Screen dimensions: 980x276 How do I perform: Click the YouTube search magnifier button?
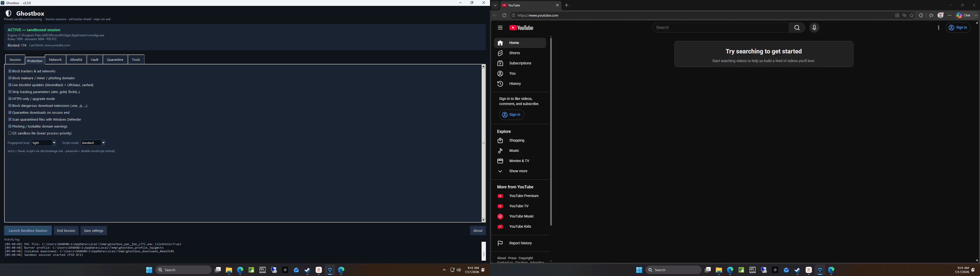tap(797, 27)
